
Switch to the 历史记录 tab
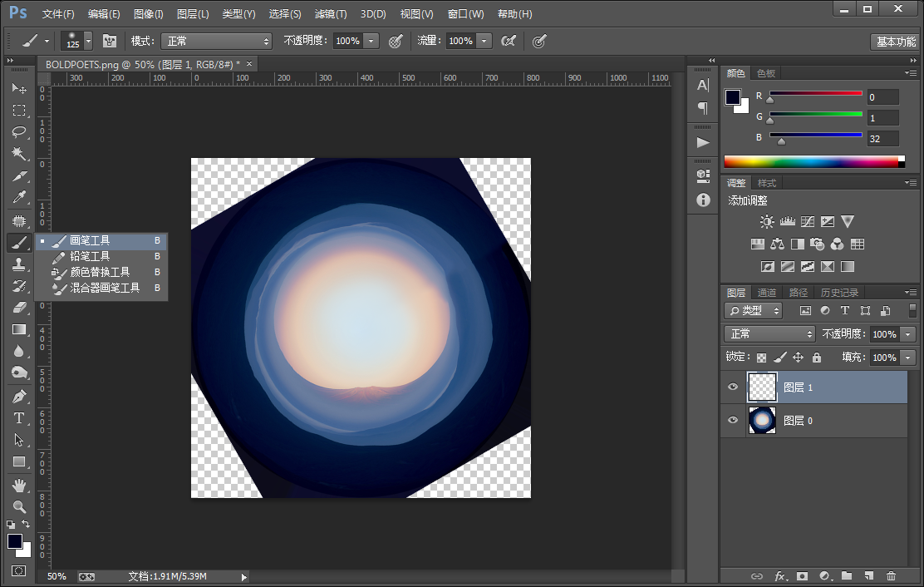click(x=839, y=293)
